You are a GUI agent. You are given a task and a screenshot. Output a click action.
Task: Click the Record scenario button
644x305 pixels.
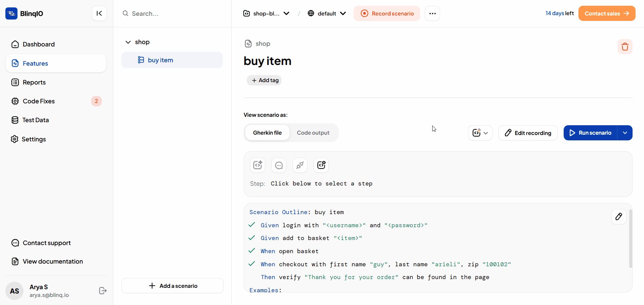tap(387, 13)
